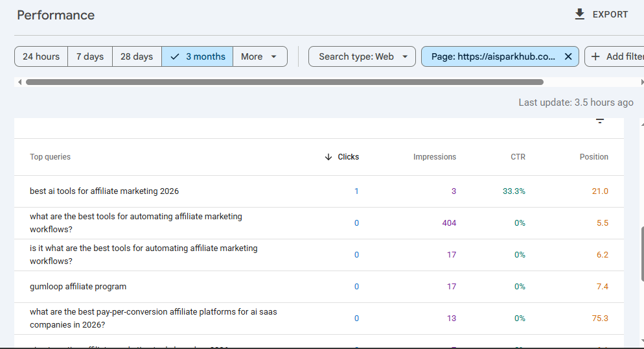Remove the Page filter with X icon
The image size is (644, 349).
[568, 56]
